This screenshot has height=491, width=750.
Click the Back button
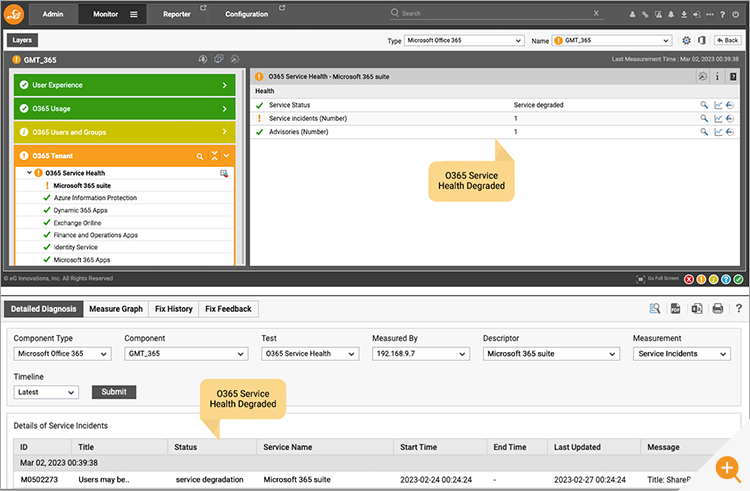click(x=728, y=41)
